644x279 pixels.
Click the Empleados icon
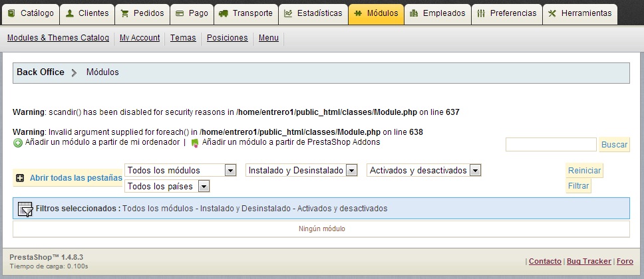414,13
